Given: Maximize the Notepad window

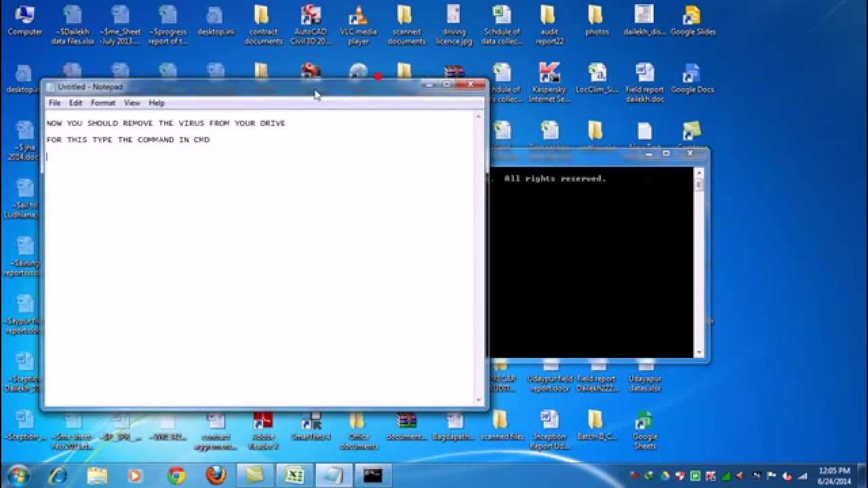Looking at the screenshot, I should (447, 84).
